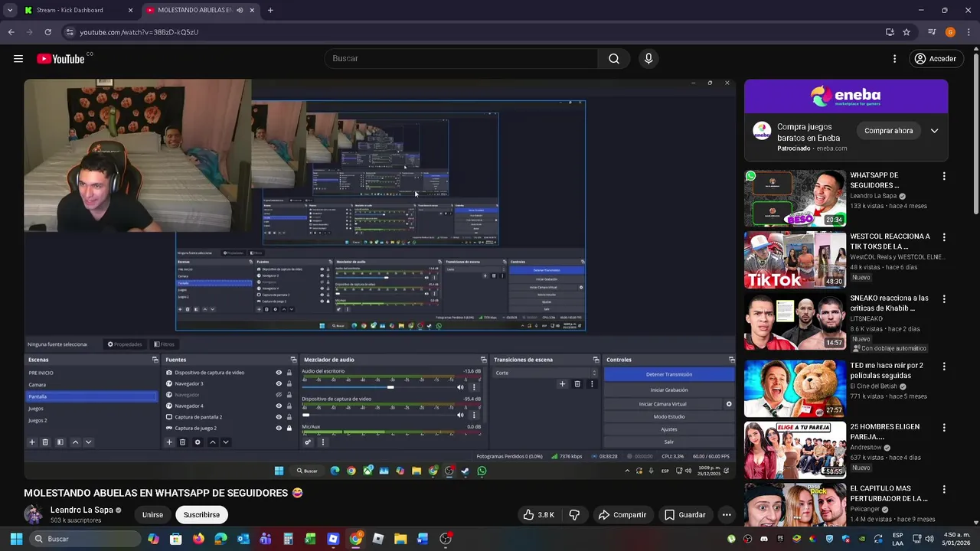View site information icon in address bar
Image resolution: width=980 pixels, height=551 pixels.
pos(70,32)
